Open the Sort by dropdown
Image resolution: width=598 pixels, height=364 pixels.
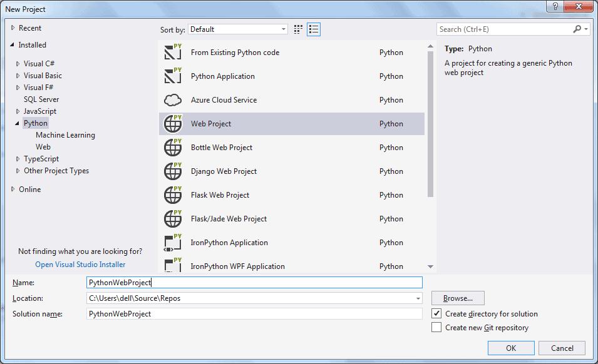coord(237,29)
